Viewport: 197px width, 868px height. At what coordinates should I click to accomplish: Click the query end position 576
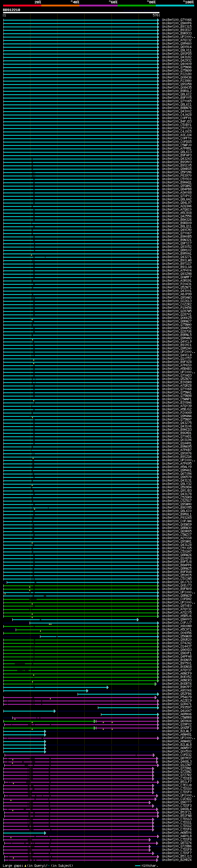coord(155,15)
